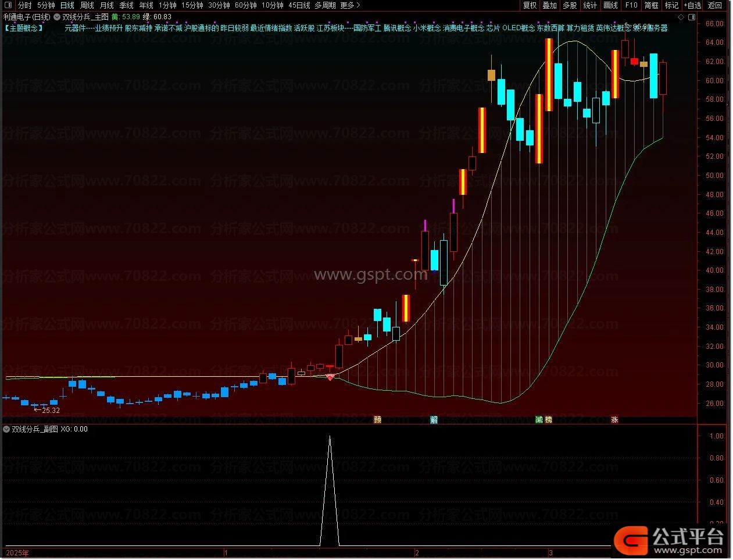733x560 pixels.
Task: Click the month 2 marker on time axis
Action: [417, 552]
